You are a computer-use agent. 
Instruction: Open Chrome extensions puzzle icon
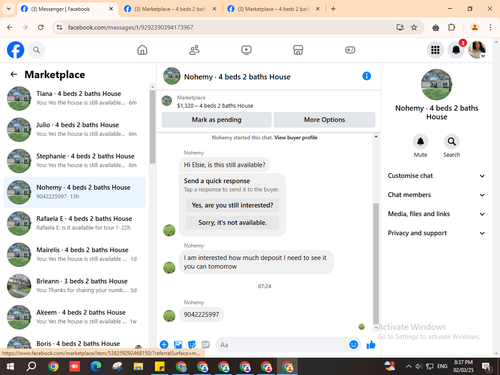click(x=451, y=27)
